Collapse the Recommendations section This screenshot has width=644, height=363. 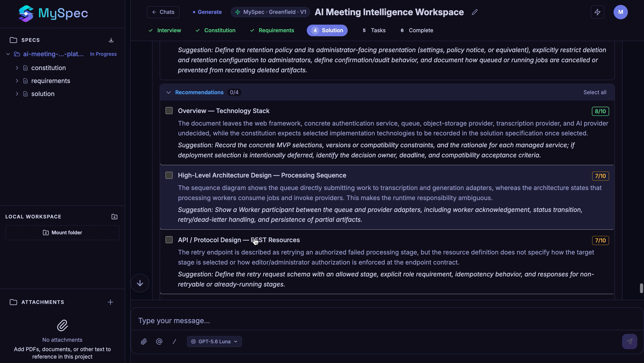click(x=169, y=93)
